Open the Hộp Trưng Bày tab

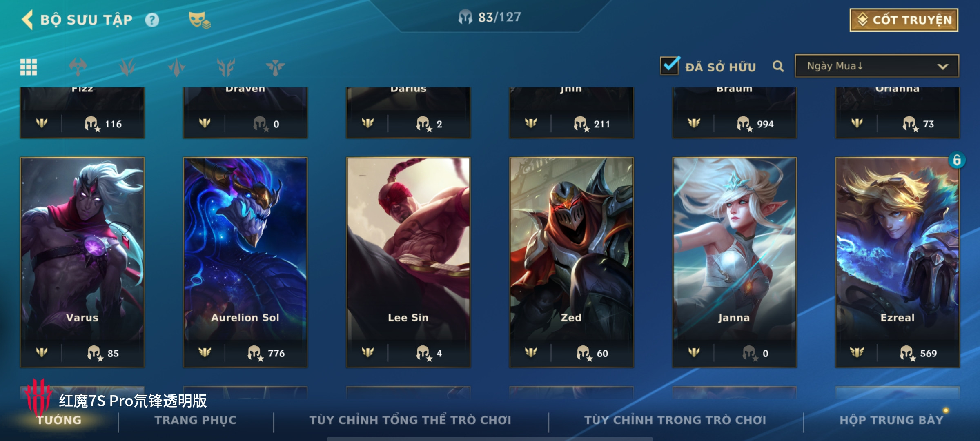(x=891, y=420)
